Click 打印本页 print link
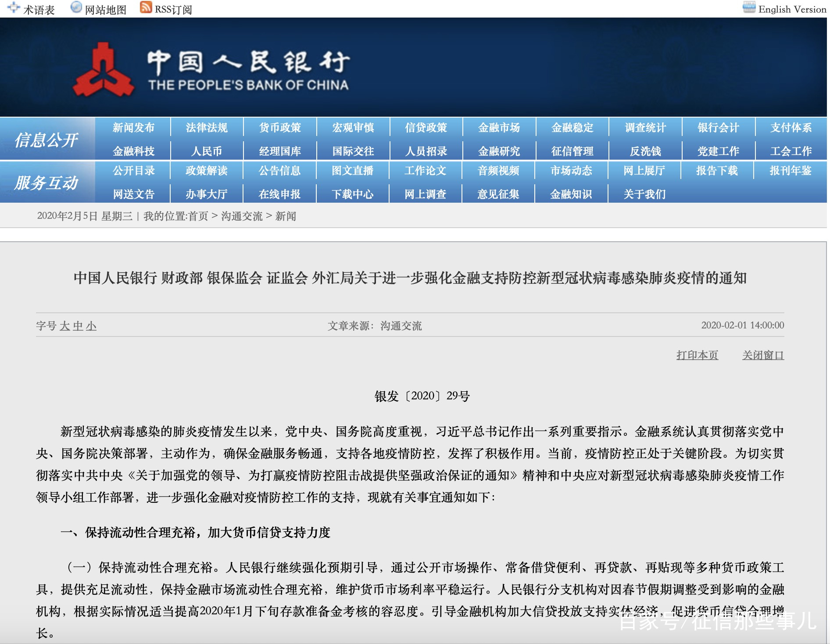830x644 pixels. point(698,355)
